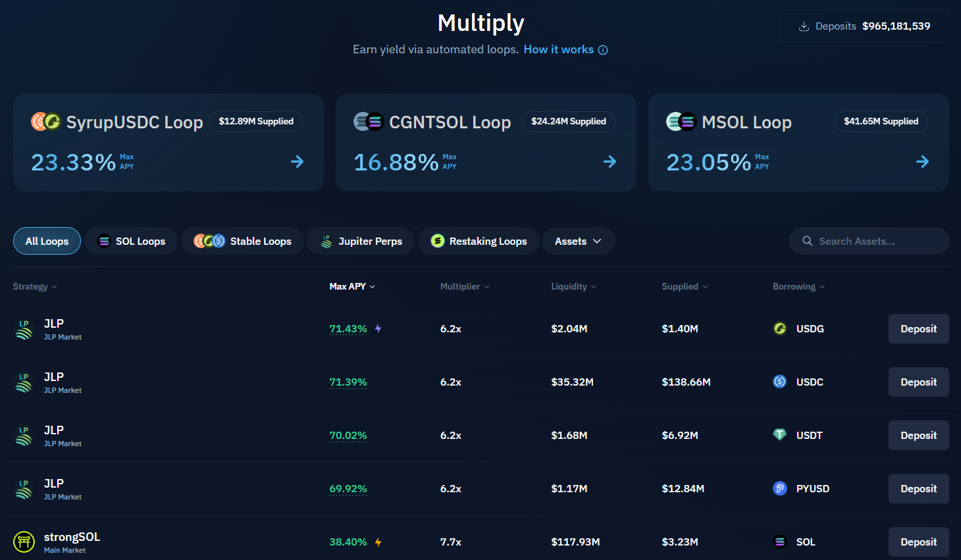Click the SOL borrowing token icon
Viewport: 961px width, 560px height.
tap(780, 542)
